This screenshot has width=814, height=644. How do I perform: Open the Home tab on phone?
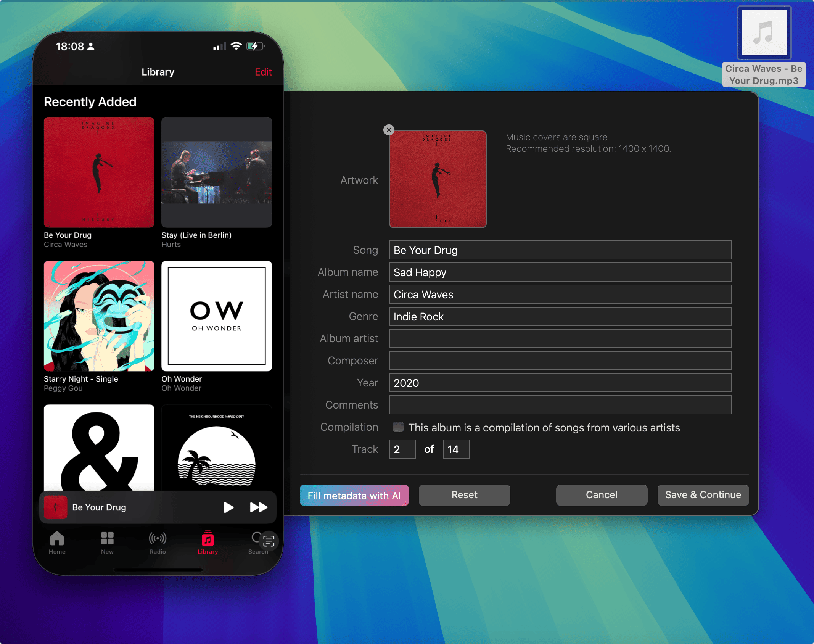tap(57, 543)
